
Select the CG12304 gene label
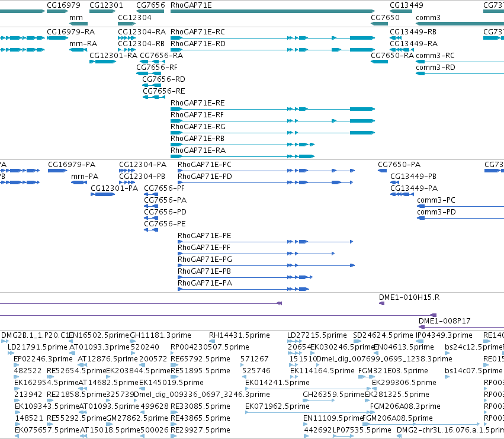point(134,18)
